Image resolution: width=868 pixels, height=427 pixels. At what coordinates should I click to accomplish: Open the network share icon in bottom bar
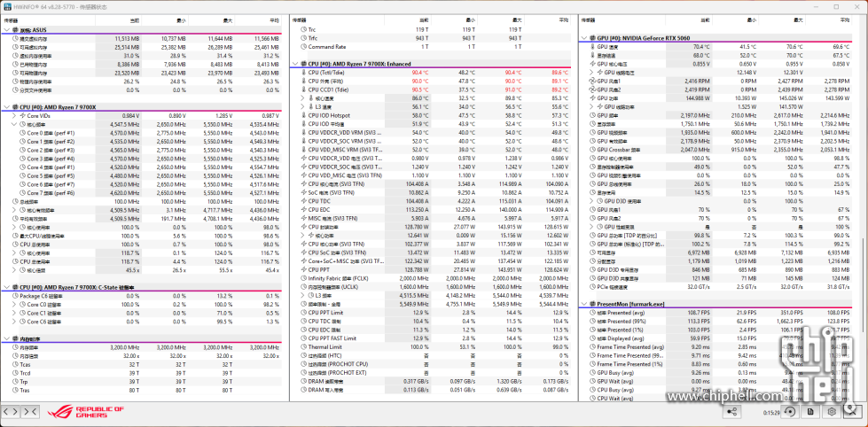731,412
